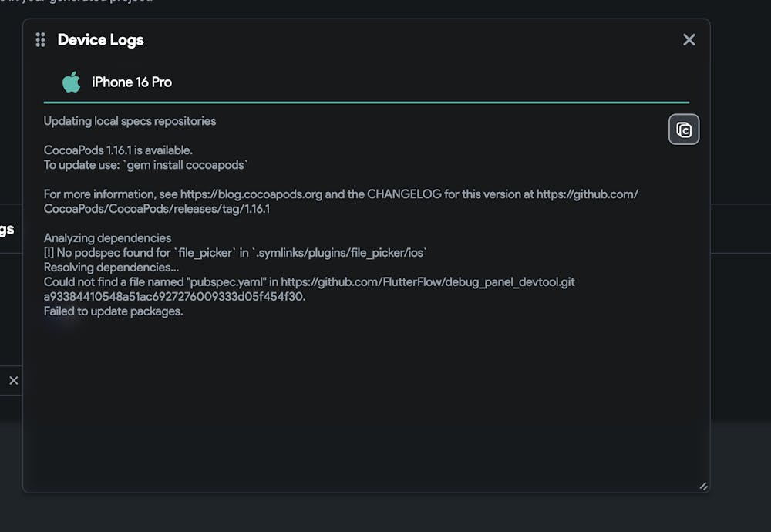Select the iPhone 16 Pro tab

[x=132, y=82]
